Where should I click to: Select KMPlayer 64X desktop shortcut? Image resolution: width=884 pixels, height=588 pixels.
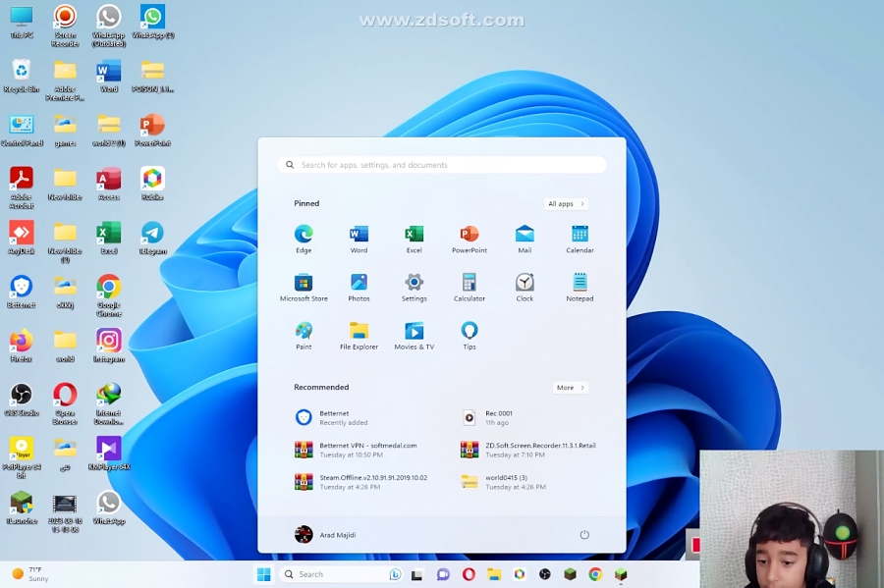coord(109,454)
